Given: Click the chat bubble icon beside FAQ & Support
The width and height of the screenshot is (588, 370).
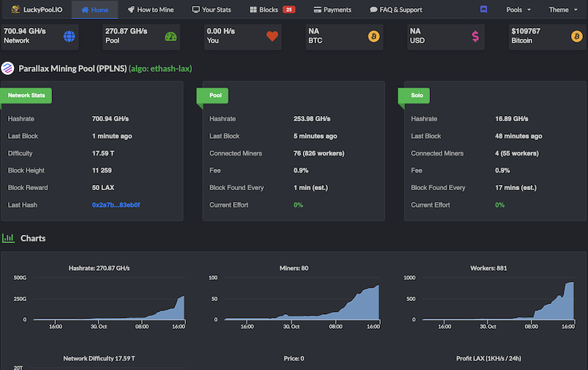Looking at the screenshot, I should [373, 10].
